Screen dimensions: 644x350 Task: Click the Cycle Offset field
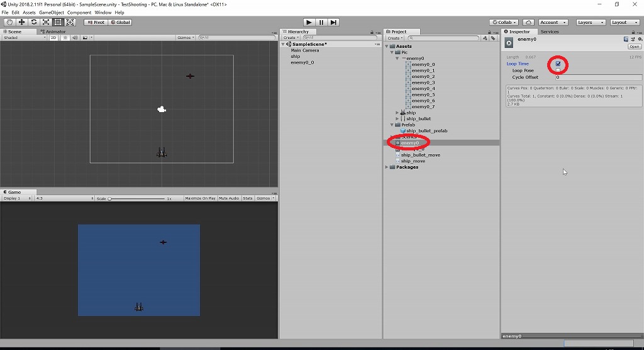599,77
